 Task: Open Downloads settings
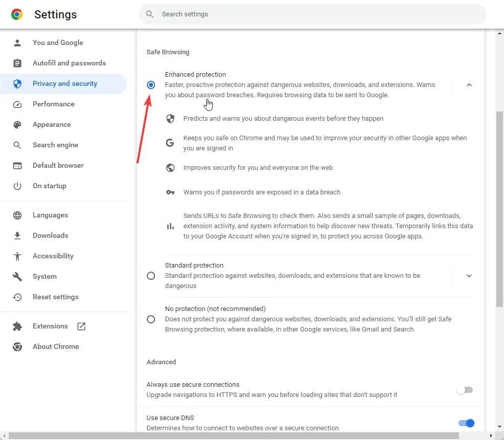click(x=63, y=235)
